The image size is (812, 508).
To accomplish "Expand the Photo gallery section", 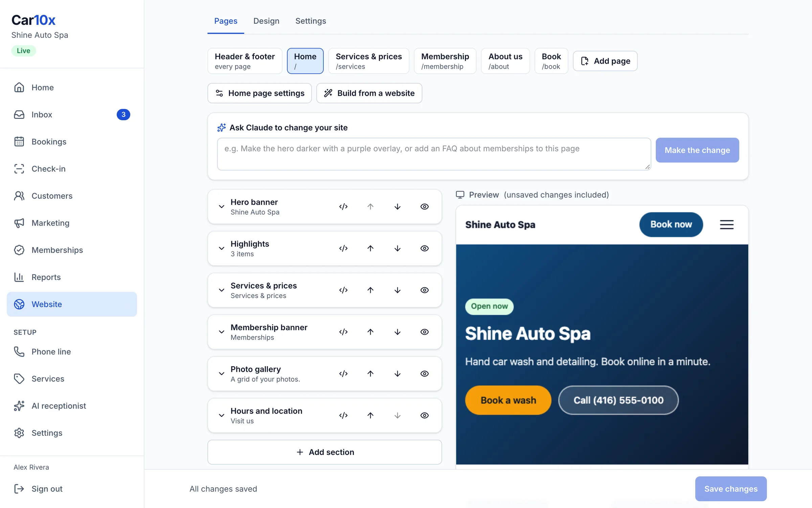I will tap(222, 374).
